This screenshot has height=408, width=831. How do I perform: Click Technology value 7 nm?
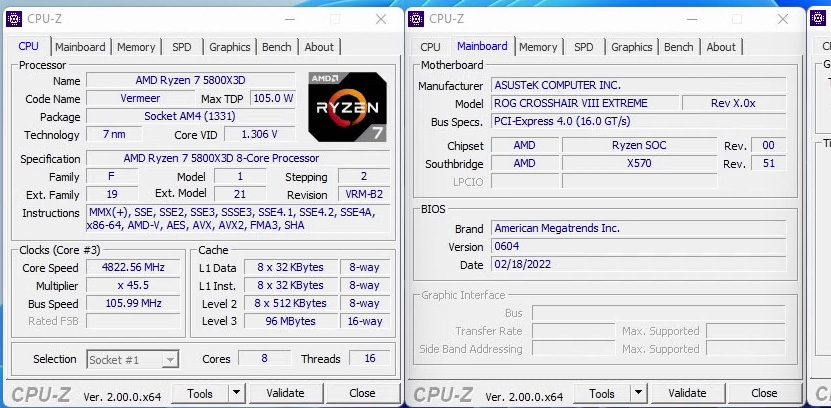point(114,134)
